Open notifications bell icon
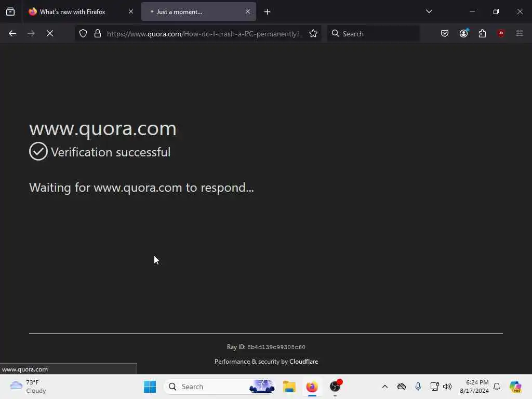This screenshot has height=399, width=532. coord(497,387)
